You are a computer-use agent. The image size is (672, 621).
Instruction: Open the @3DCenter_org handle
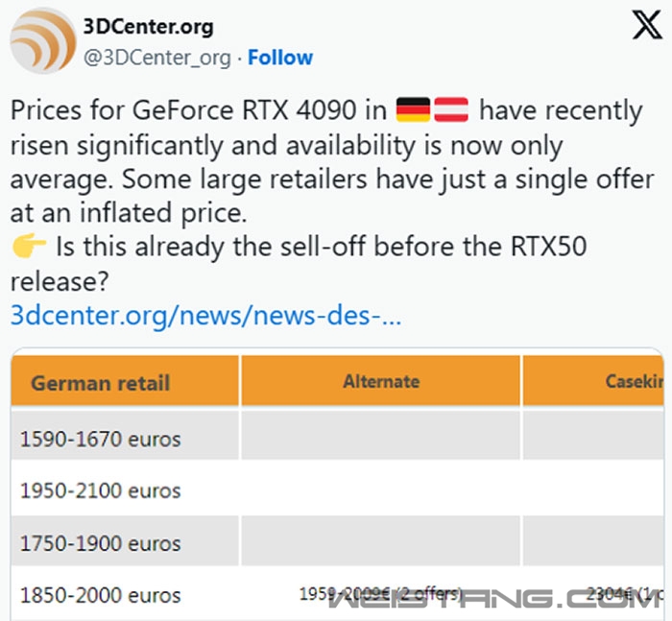coord(156,58)
